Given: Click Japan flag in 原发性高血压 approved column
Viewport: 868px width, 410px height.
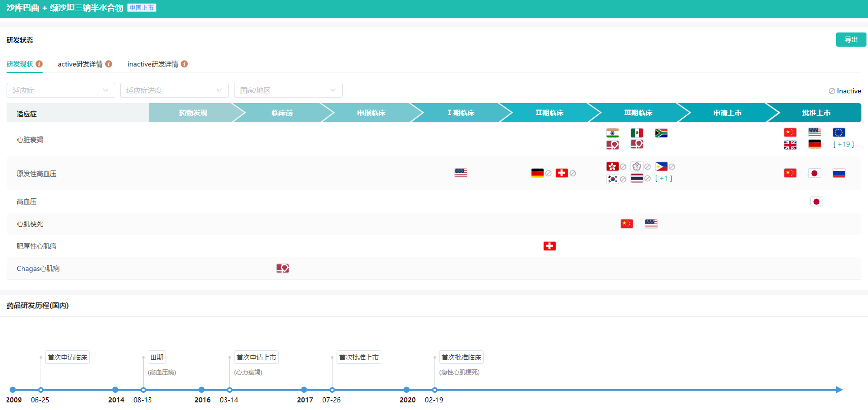Looking at the screenshot, I should tap(815, 173).
